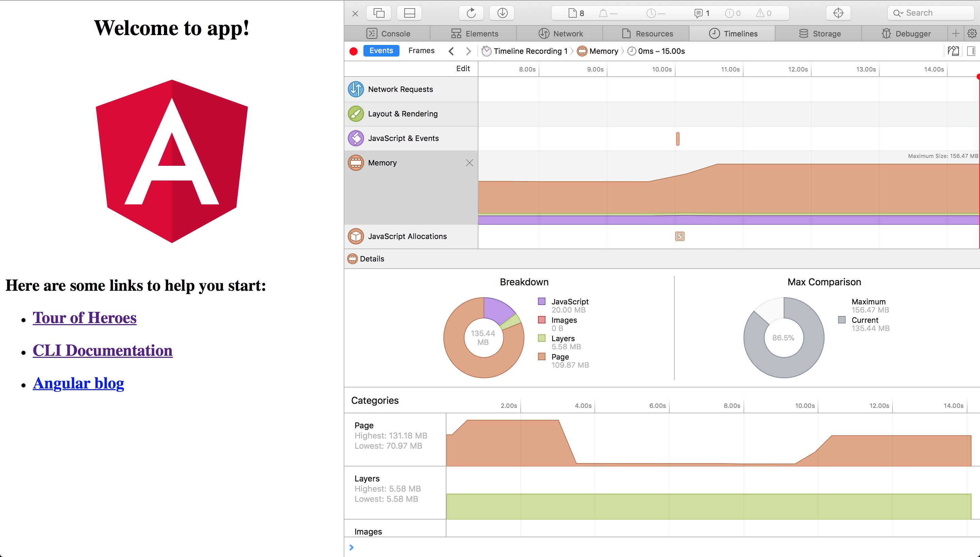Click the download web archive icon

[x=502, y=13]
